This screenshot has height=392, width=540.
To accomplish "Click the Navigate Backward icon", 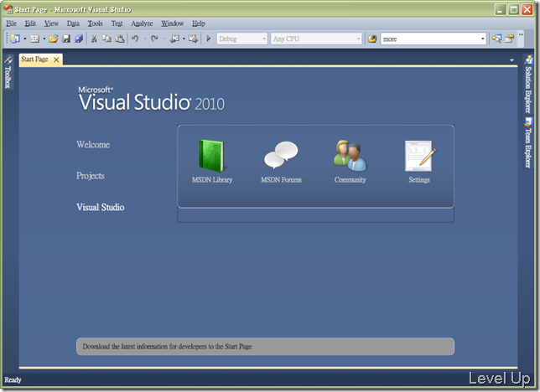I will [x=175, y=39].
